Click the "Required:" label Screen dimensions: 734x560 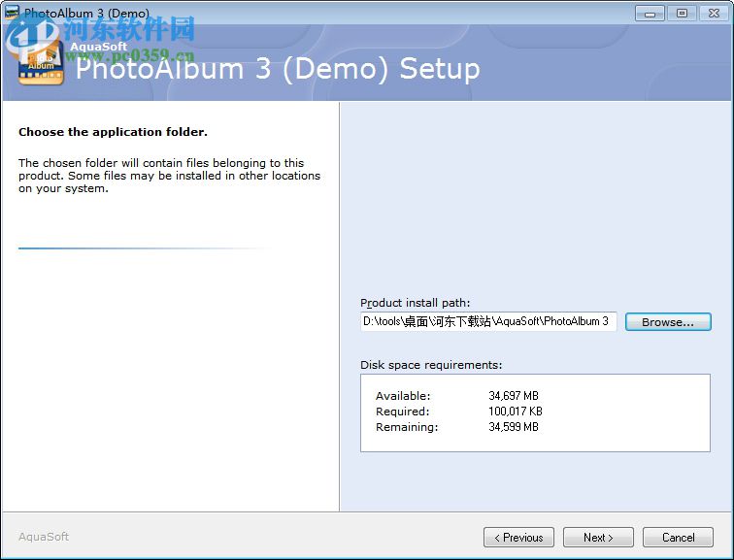(403, 412)
